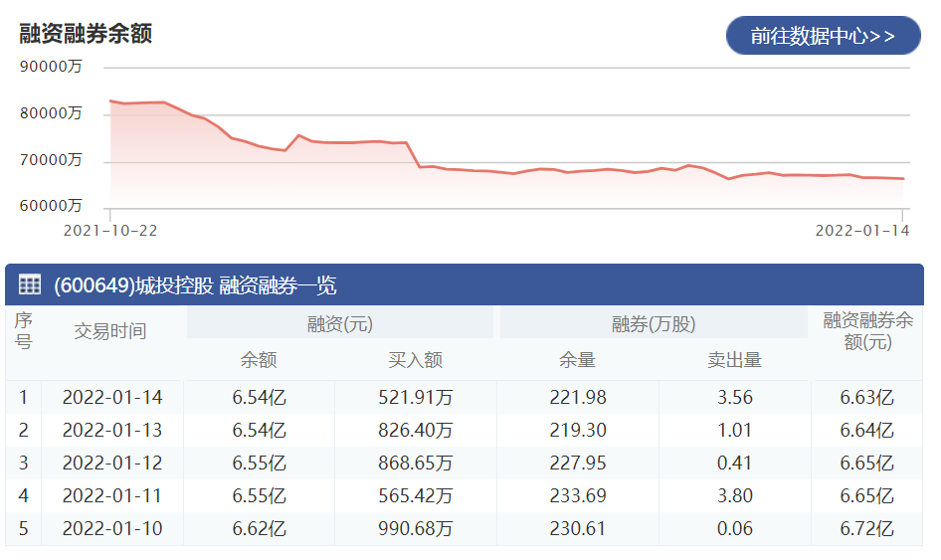This screenshot has width=941, height=560.
Task: Click the 3.56 sell volume cell
Action: 734,397
